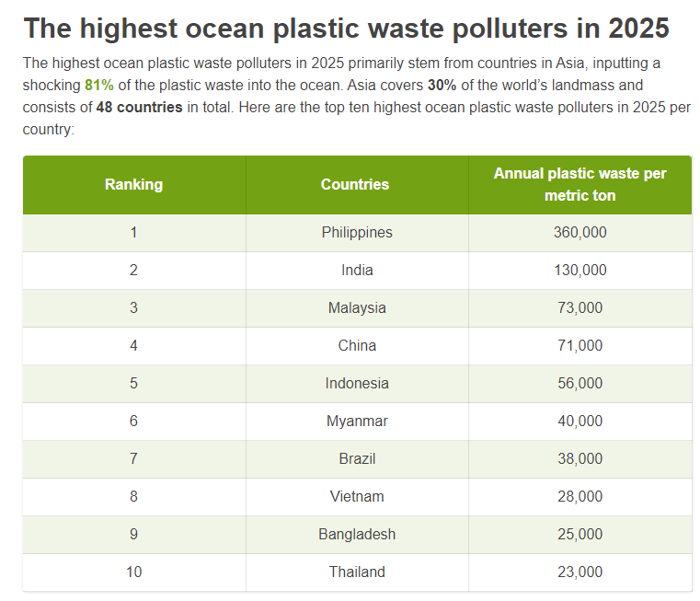Click the page heading about 2025 polluters

coord(346,29)
